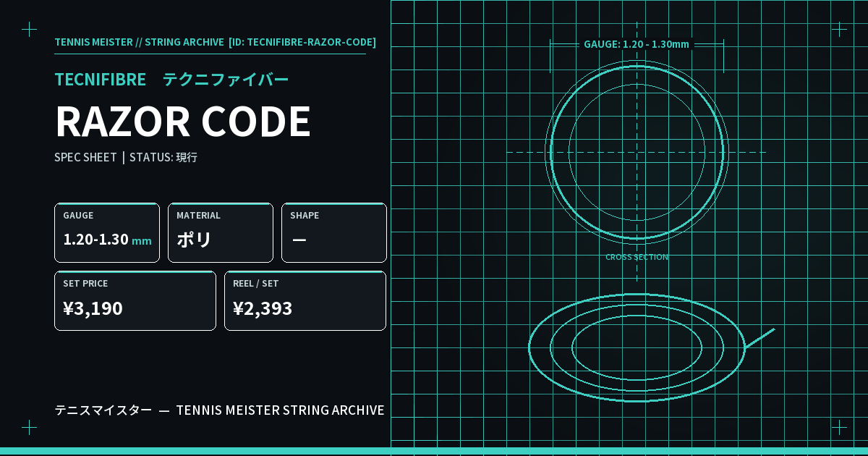Click the 'SPEC SHEET' label
The width and height of the screenshot is (868, 456).
tap(85, 157)
